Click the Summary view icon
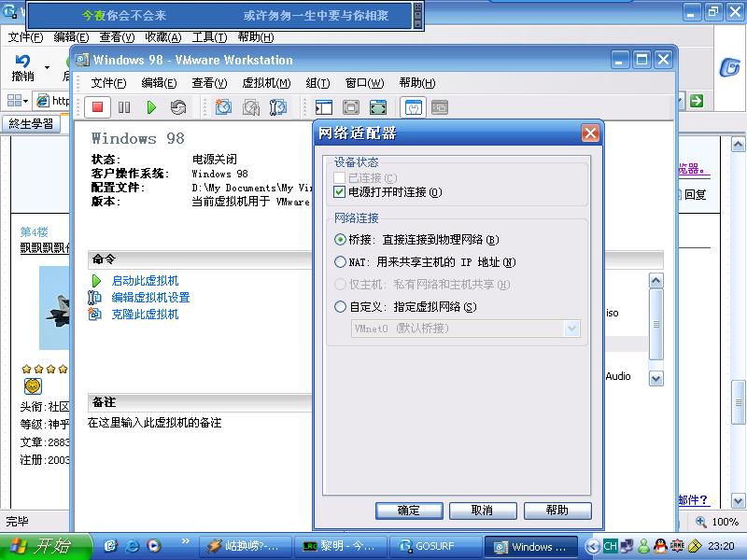 413,107
